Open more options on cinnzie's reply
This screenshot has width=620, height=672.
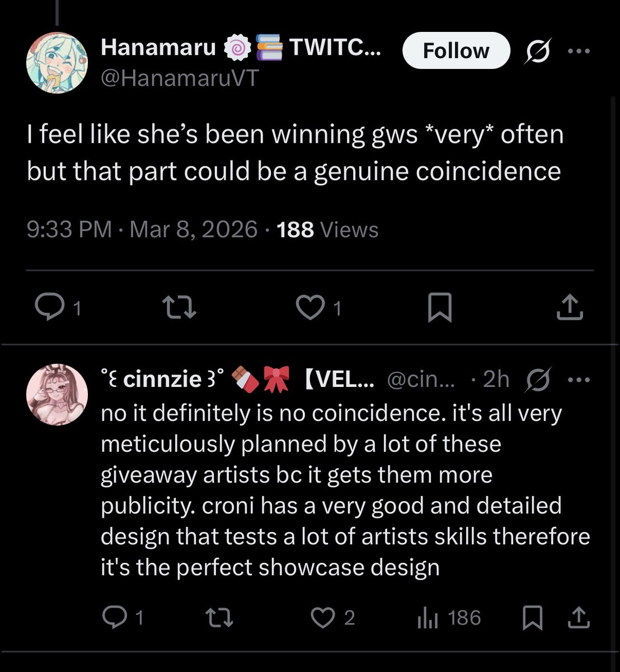point(579,380)
